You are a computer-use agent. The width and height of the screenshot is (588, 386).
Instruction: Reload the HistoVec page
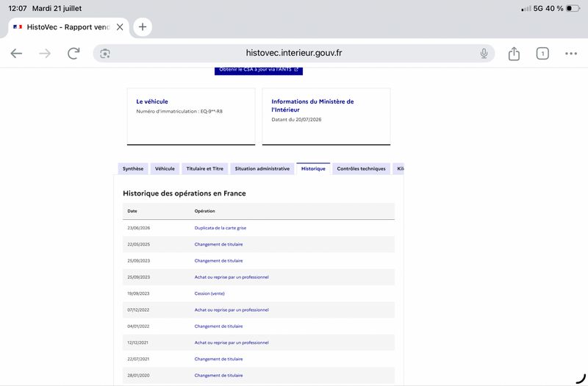point(73,53)
